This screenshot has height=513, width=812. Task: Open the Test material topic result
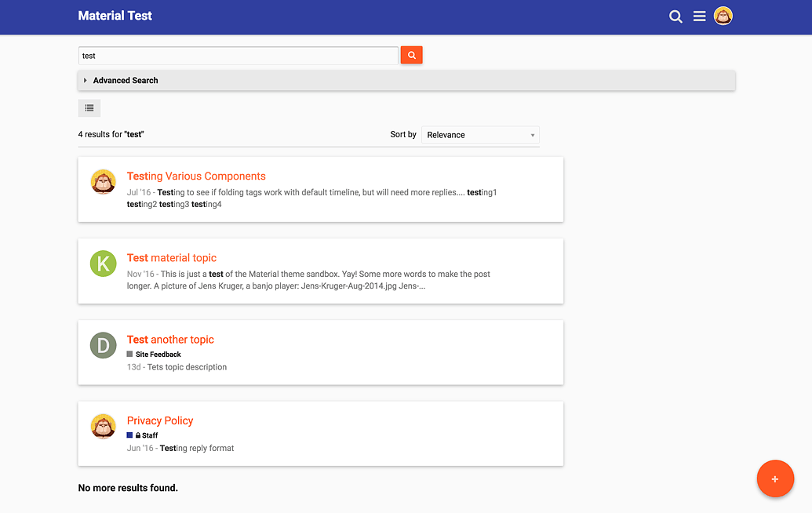click(x=172, y=258)
